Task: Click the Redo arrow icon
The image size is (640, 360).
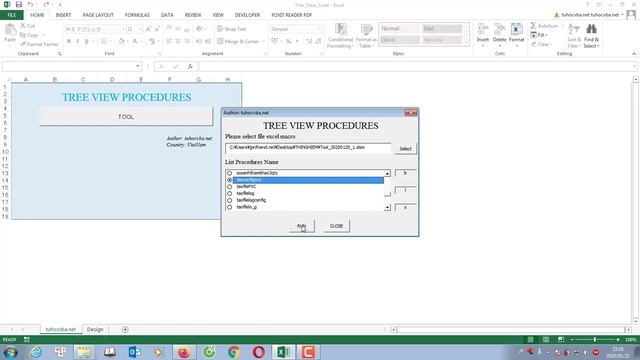Action: [46, 4]
